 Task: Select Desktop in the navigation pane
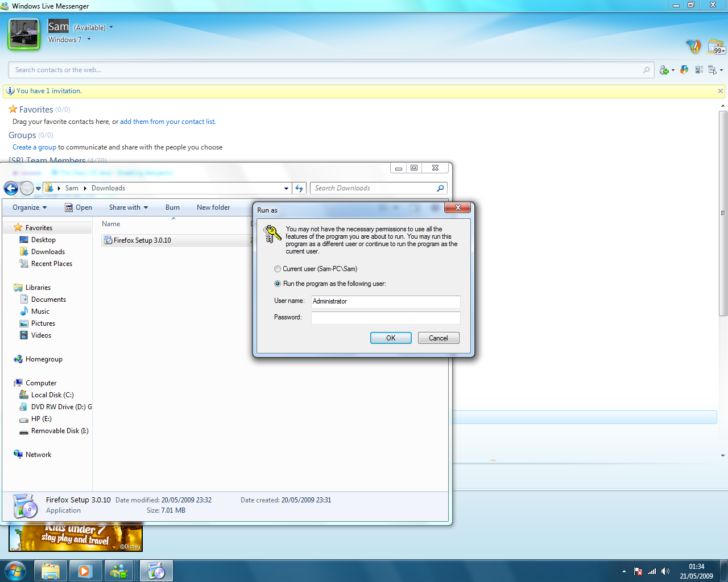43,240
